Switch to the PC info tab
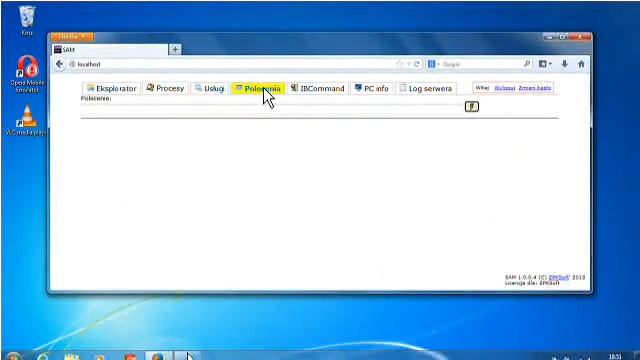Viewport: 640px width, 360px height. pyautogui.click(x=371, y=88)
